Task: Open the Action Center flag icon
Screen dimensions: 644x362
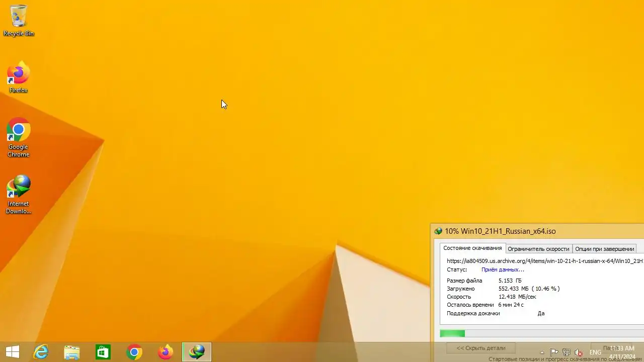Action: [554, 352]
